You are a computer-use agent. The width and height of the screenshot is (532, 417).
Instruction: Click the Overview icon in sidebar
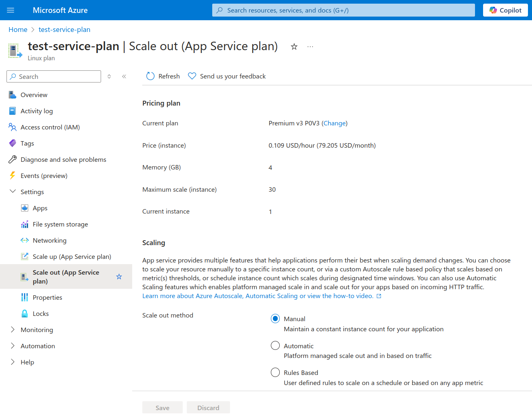pos(13,95)
